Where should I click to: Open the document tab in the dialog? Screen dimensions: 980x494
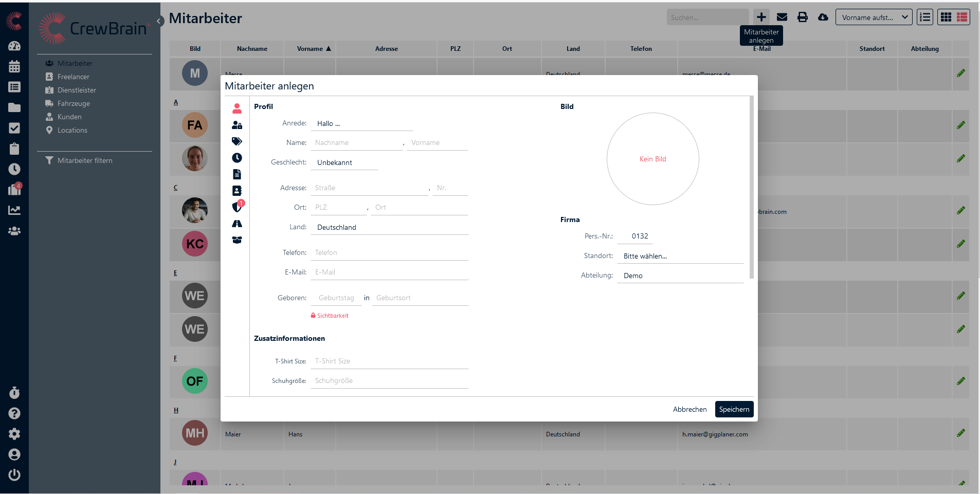tap(237, 174)
